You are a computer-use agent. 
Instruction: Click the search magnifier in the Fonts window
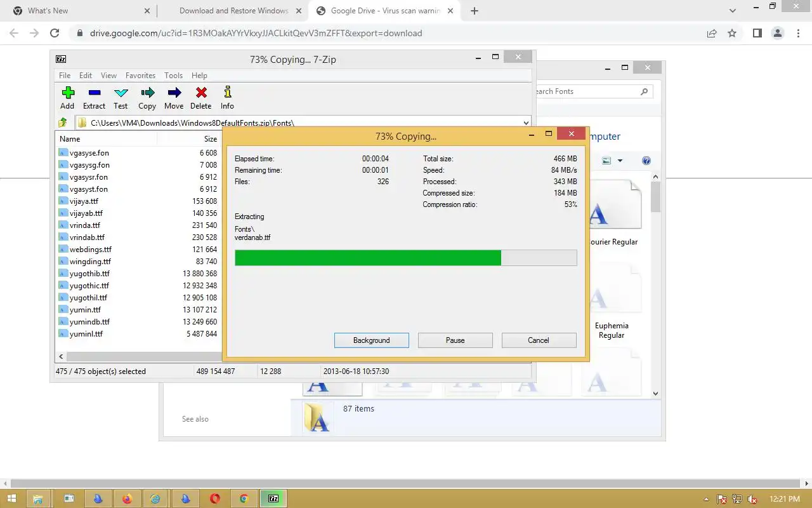644,91
